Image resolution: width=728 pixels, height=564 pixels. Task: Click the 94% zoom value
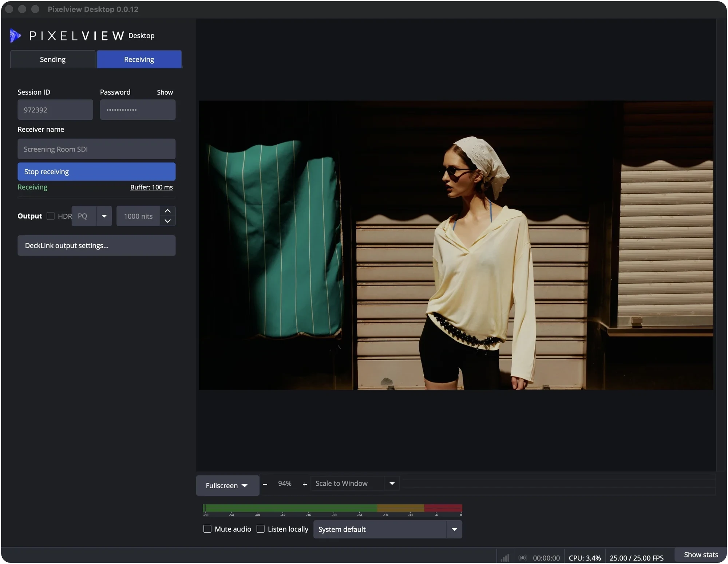pos(285,484)
